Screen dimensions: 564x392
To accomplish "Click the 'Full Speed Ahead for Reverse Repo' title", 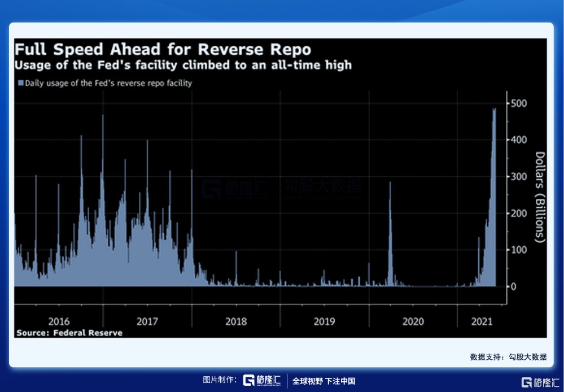I will [x=163, y=49].
